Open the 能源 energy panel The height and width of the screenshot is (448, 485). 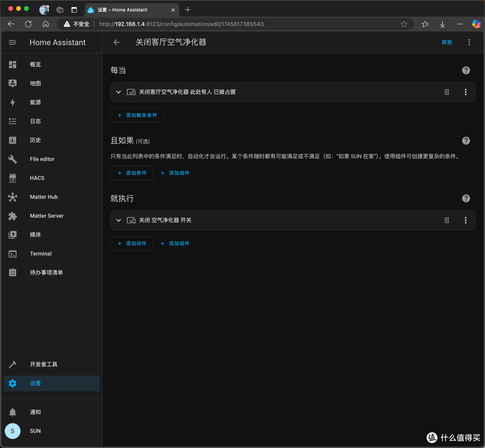point(52,102)
